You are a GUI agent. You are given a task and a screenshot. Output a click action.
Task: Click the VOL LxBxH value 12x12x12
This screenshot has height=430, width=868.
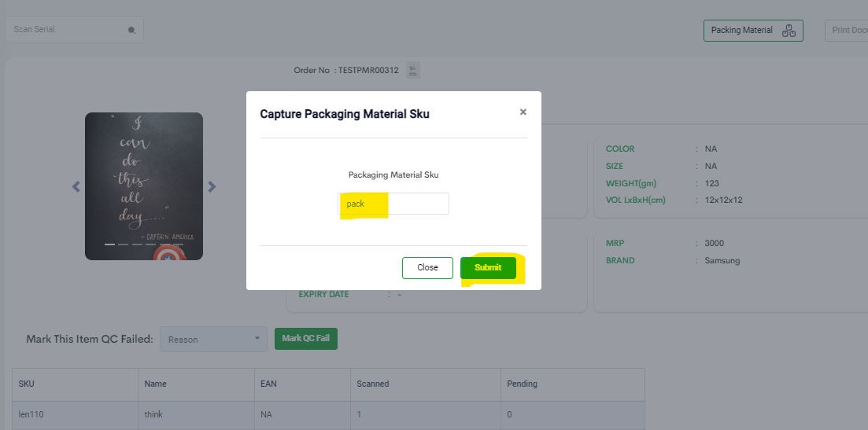(x=723, y=200)
